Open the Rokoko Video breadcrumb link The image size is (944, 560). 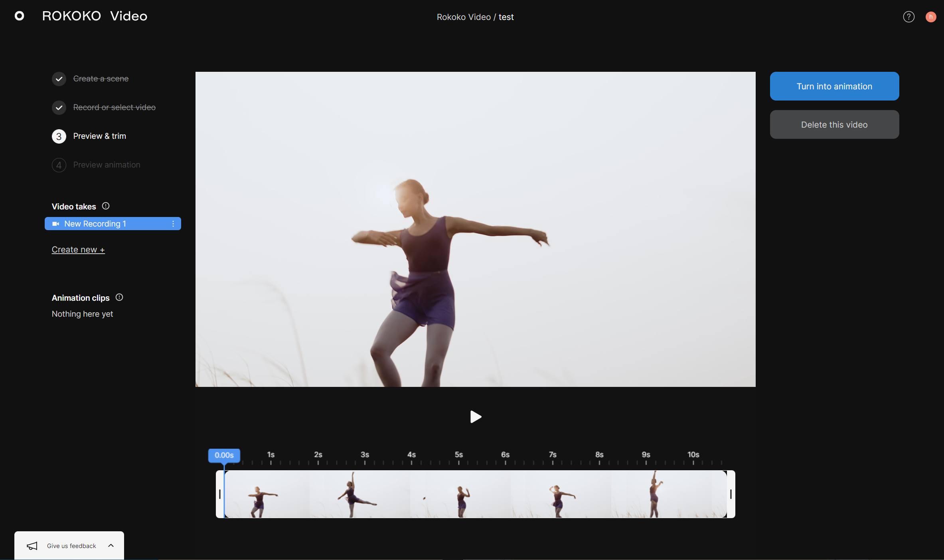(464, 17)
